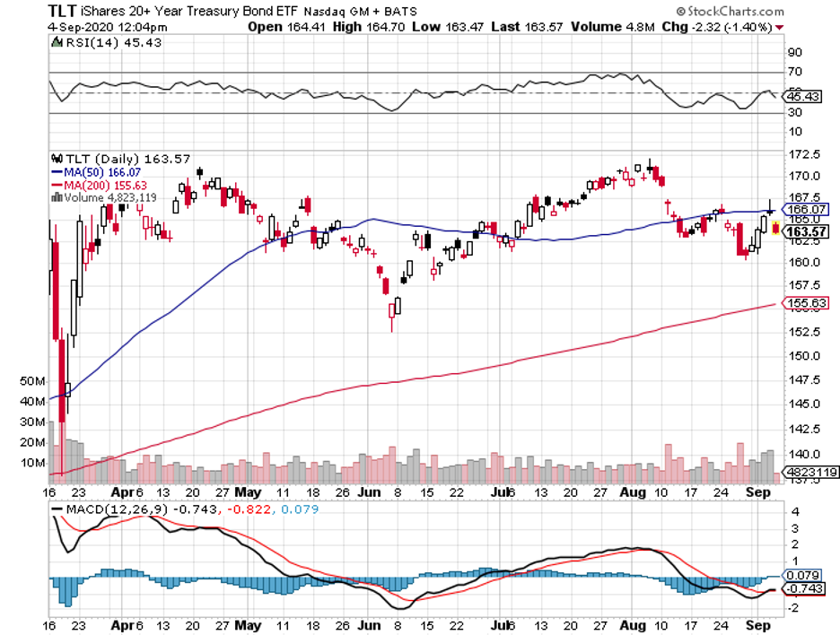Click the 70 level on RSI axis
The height and width of the screenshot is (635, 840).
[x=795, y=72]
